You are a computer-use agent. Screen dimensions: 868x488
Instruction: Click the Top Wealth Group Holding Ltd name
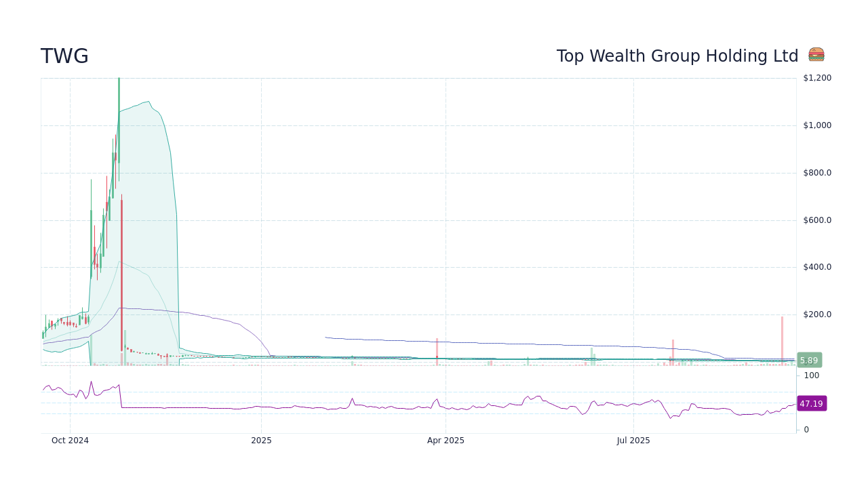point(677,56)
